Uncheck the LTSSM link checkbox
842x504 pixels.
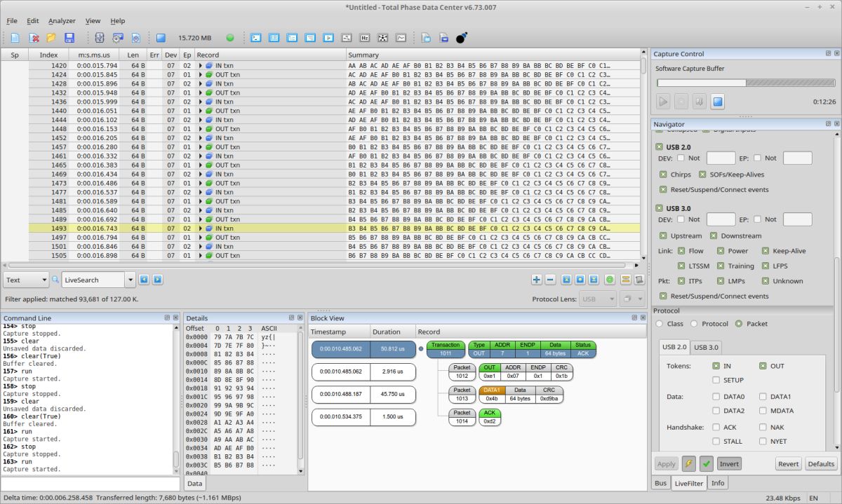pos(681,266)
